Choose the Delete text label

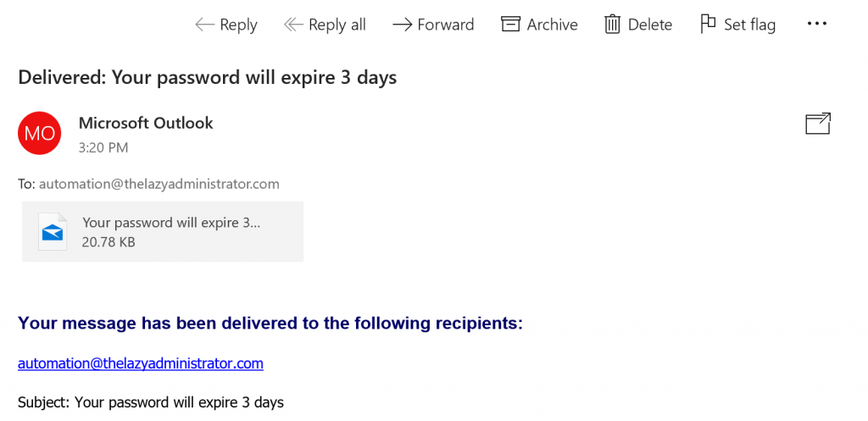(x=650, y=25)
